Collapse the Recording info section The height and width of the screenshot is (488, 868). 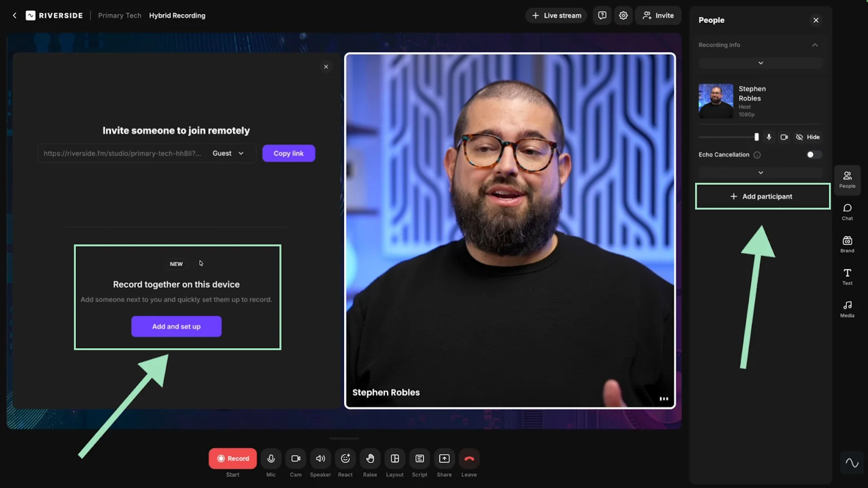[x=814, y=45]
